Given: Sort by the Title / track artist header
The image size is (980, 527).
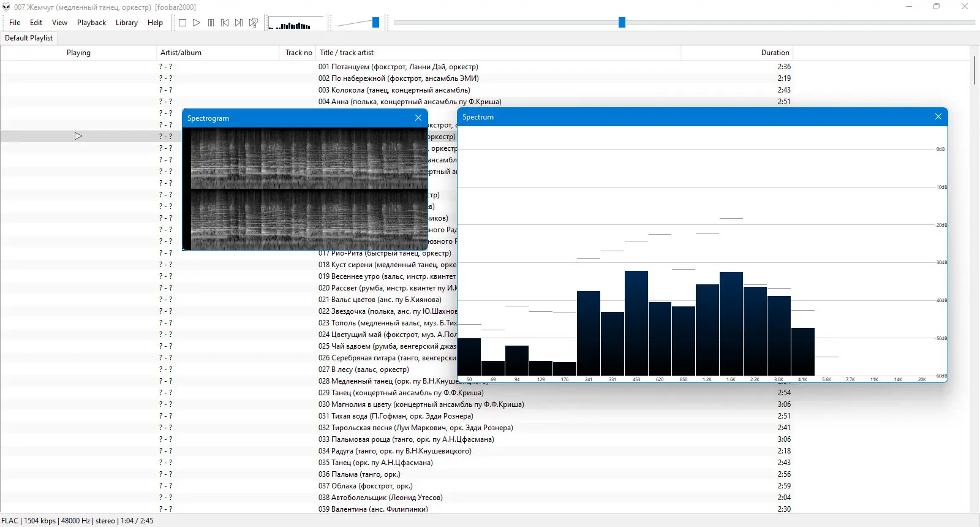Looking at the screenshot, I should coord(499,53).
